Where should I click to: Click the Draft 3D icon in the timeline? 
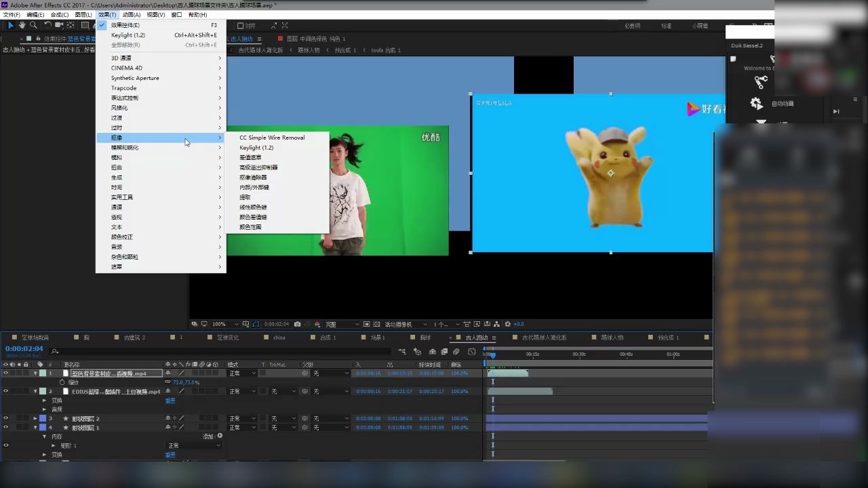coord(417,351)
